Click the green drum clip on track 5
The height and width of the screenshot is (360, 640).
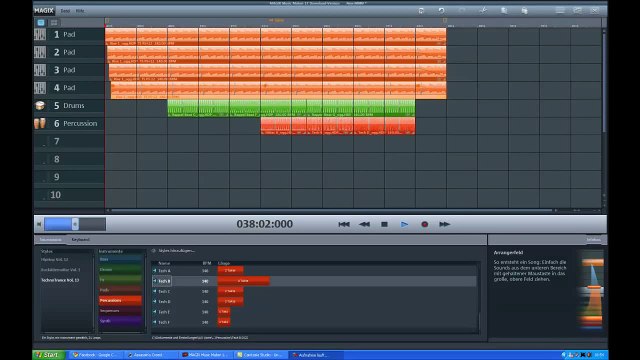291,108
